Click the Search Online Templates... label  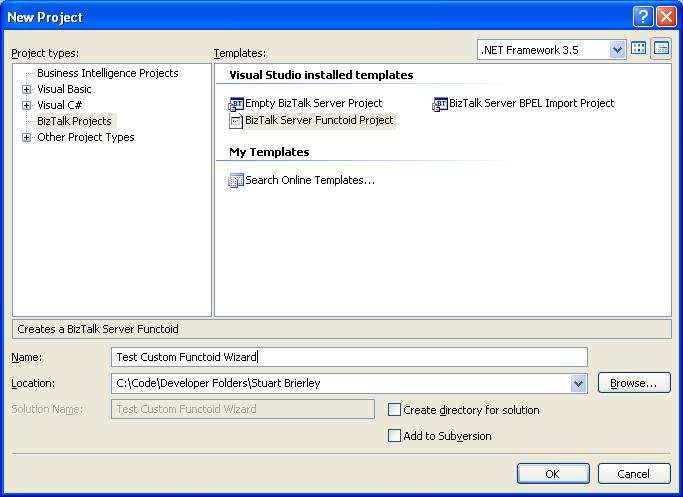click(310, 180)
